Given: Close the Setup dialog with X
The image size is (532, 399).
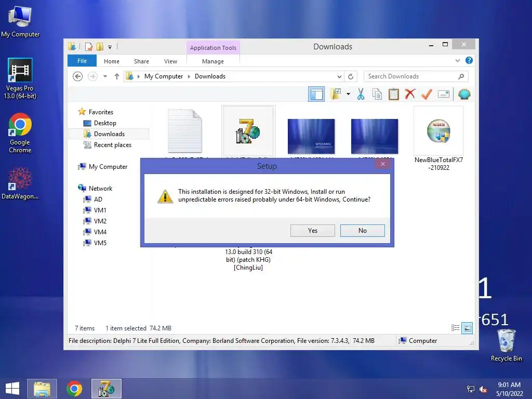Looking at the screenshot, I should point(383,164).
